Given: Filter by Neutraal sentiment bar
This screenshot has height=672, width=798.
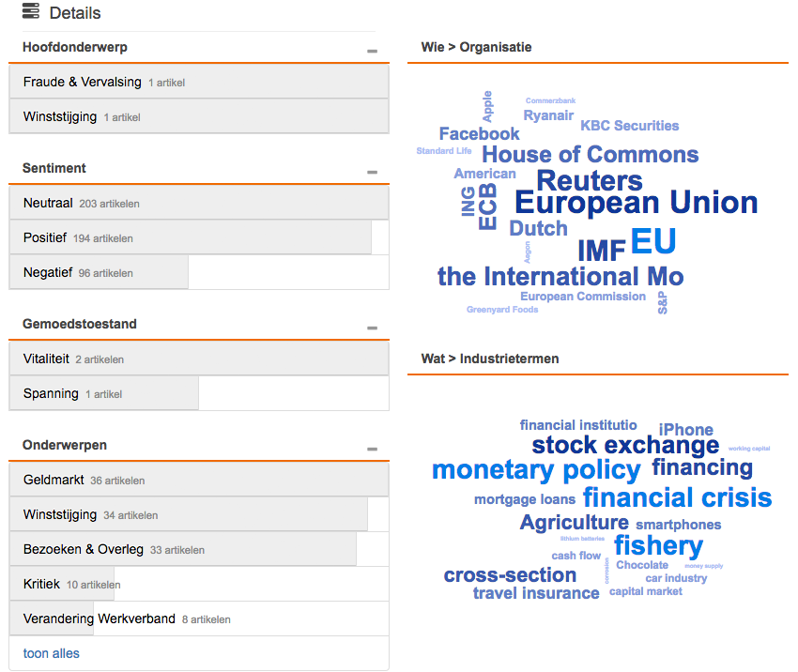Looking at the screenshot, I should click(x=199, y=203).
